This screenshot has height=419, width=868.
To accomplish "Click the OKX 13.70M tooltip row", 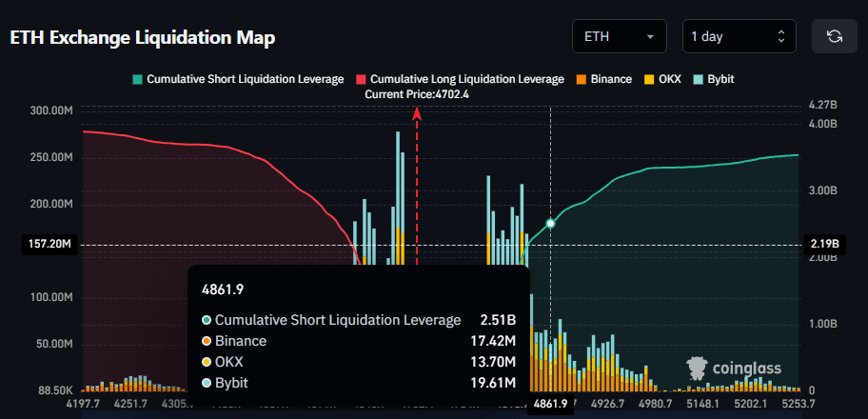I will (x=360, y=362).
